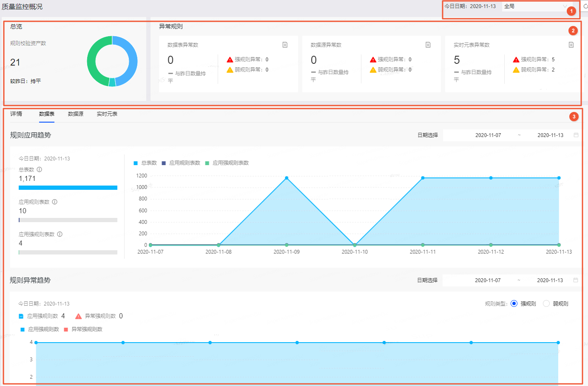Switch to the 数据源 tab
The image size is (588, 386).
[x=76, y=114]
